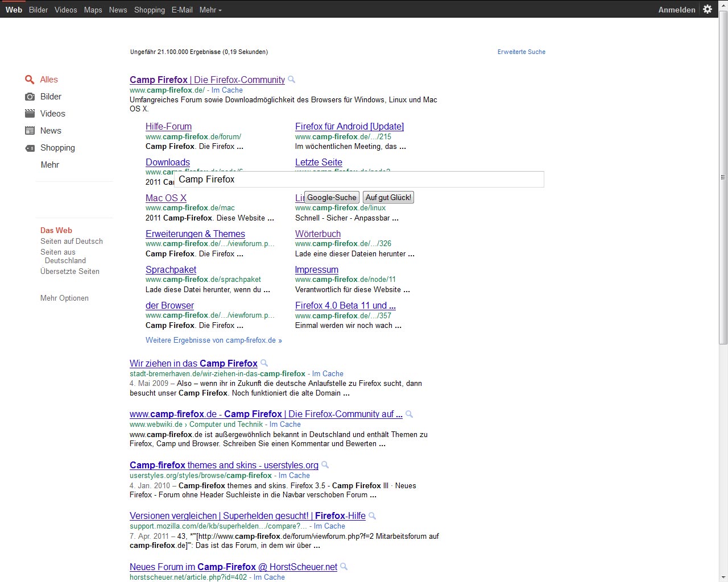Open the Impressum sitelink
The height and width of the screenshot is (582, 728).
(317, 269)
